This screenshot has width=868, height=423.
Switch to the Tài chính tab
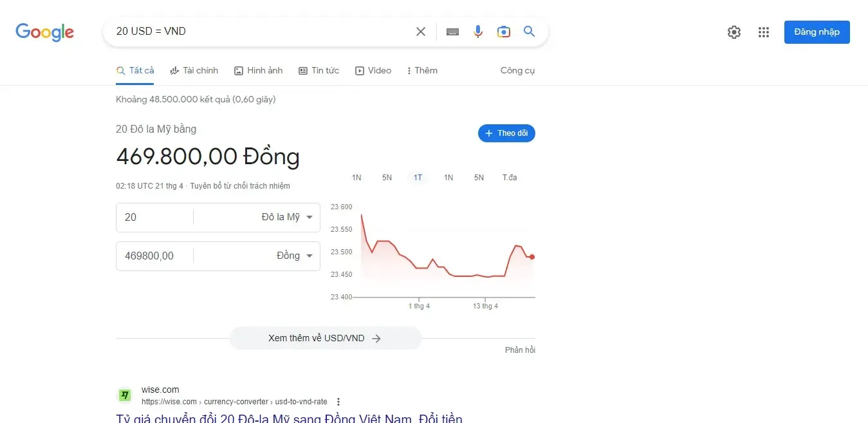click(194, 70)
